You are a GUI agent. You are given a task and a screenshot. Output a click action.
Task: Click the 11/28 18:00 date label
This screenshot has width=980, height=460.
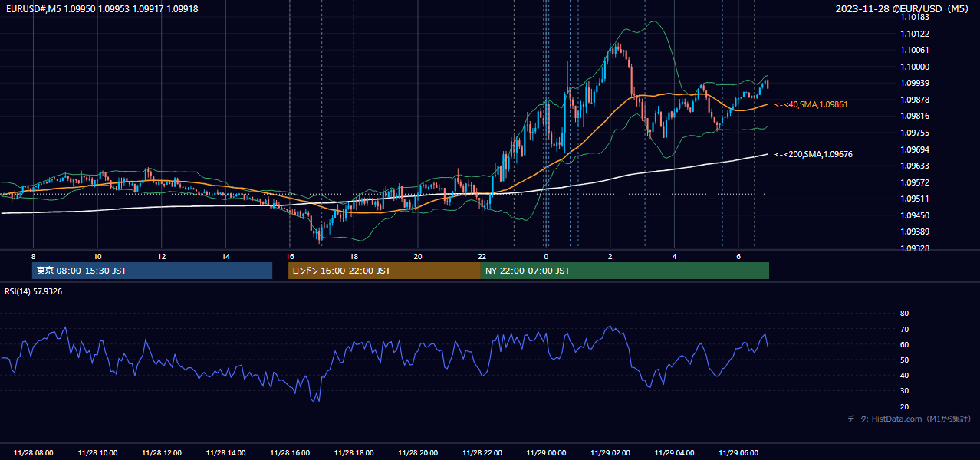pos(354,452)
